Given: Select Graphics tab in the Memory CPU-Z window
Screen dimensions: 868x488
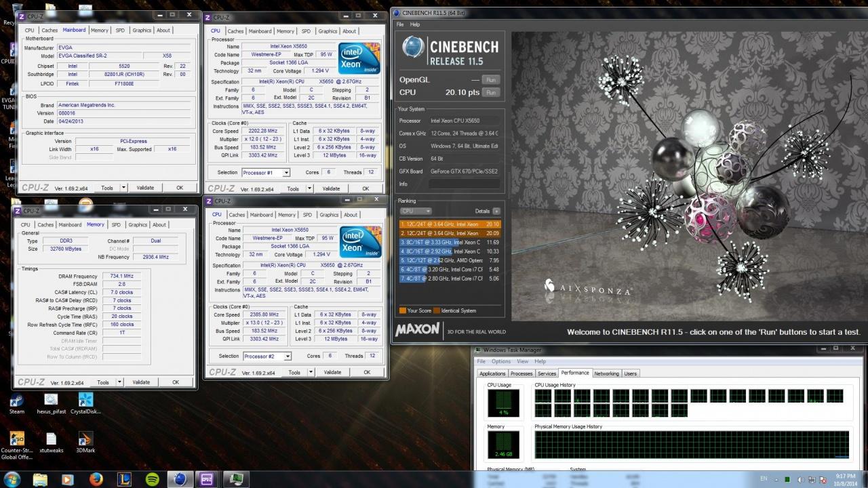Looking at the screenshot, I should pos(138,225).
